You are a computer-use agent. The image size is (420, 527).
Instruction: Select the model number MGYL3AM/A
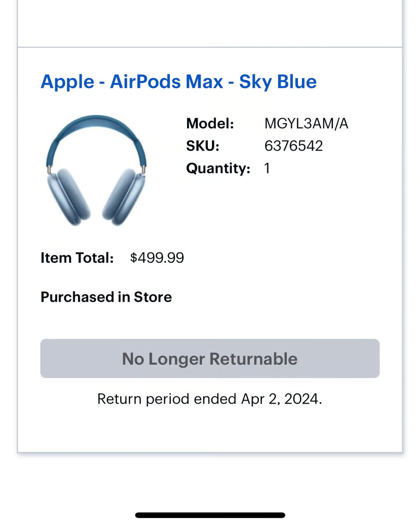(307, 123)
